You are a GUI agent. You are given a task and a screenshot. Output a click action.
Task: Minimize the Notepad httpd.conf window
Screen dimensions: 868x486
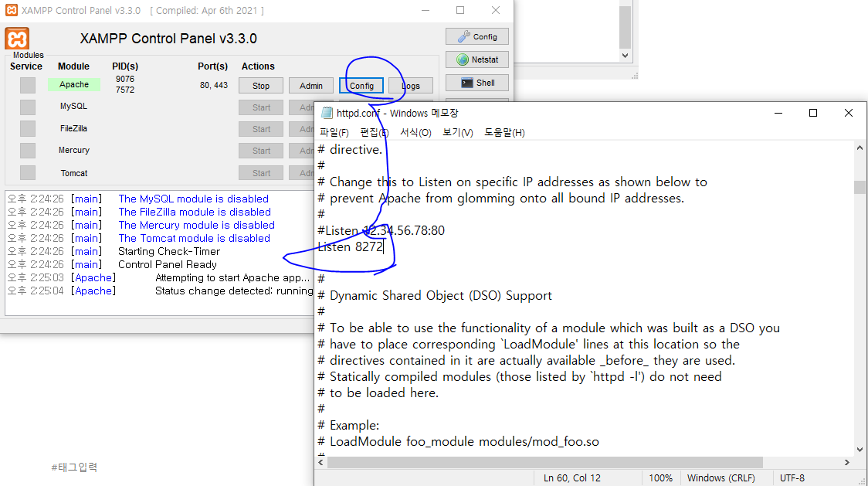778,113
